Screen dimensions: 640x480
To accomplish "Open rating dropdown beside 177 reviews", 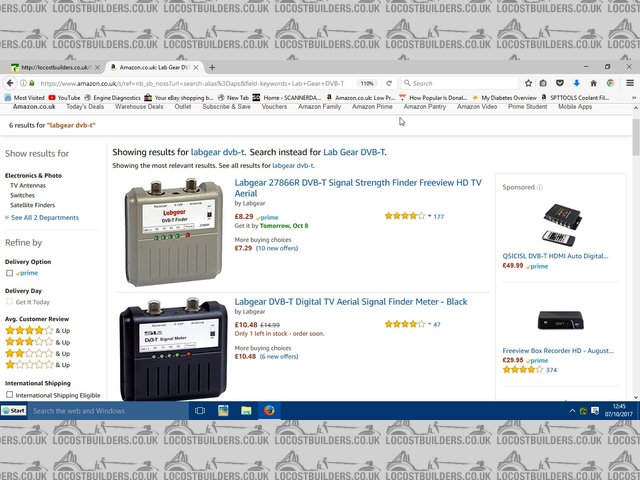I will click(x=429, y=216).
